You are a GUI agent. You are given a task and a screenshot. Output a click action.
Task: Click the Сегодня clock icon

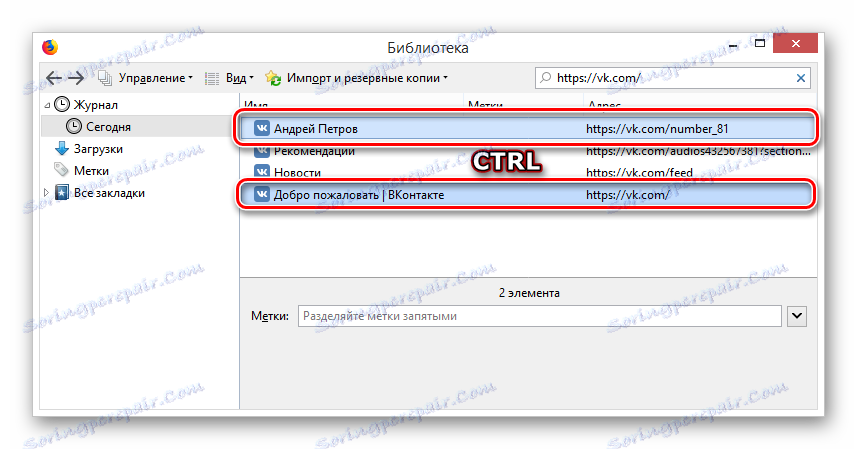[x=74, y=126]
